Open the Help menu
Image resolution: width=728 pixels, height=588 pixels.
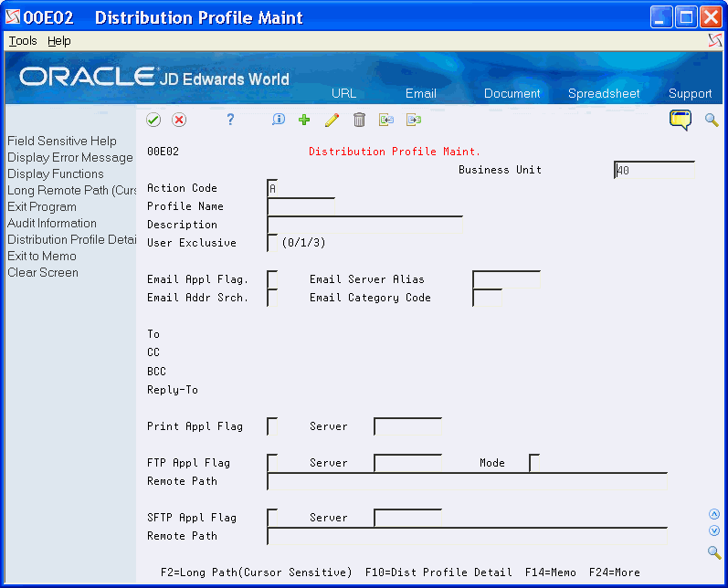click(59, 41)
